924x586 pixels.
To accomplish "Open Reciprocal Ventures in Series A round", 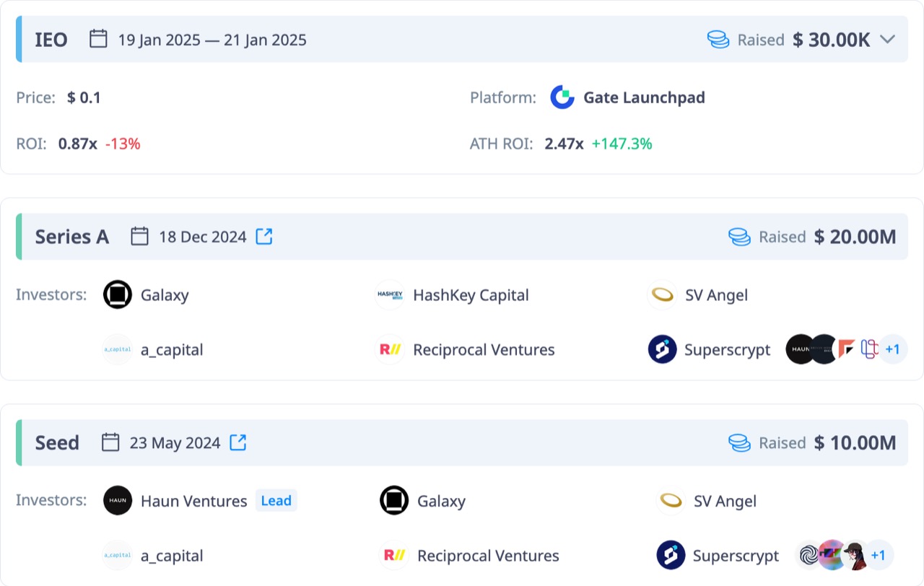I will [x=484, y=350].
